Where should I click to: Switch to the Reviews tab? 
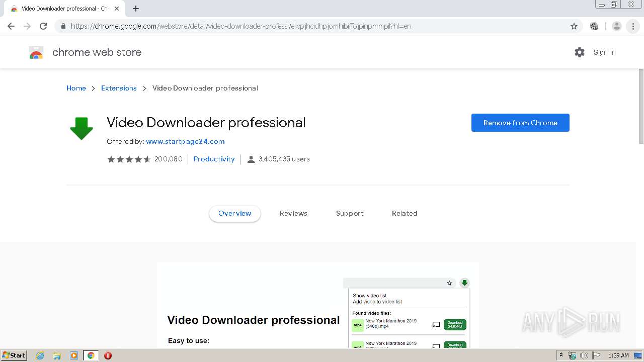click(x=293, y=213)
